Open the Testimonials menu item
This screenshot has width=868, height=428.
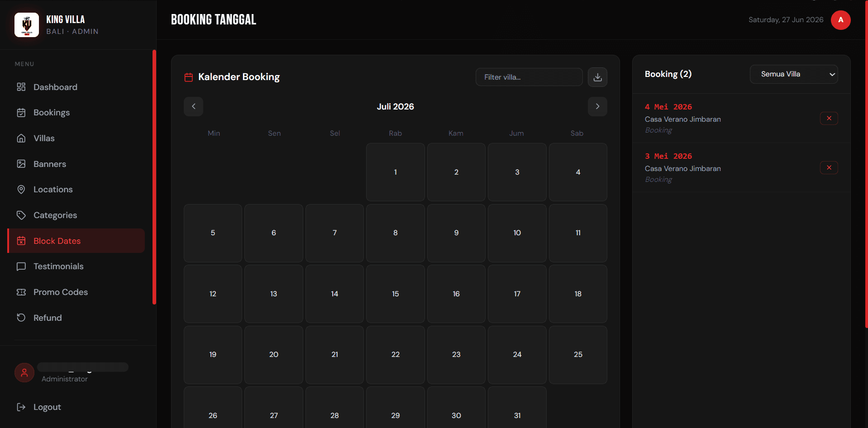pyautogui.click(x=76, y=266)
